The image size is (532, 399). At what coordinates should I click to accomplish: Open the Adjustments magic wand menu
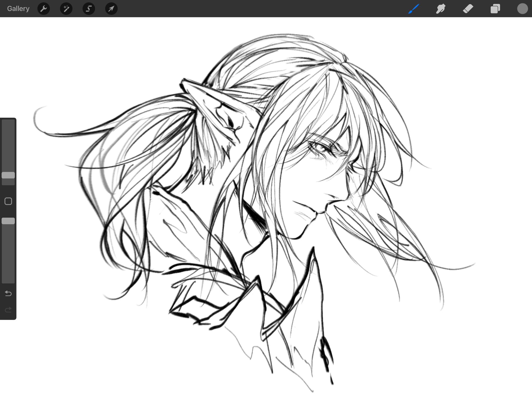click(x=66, y=9)
